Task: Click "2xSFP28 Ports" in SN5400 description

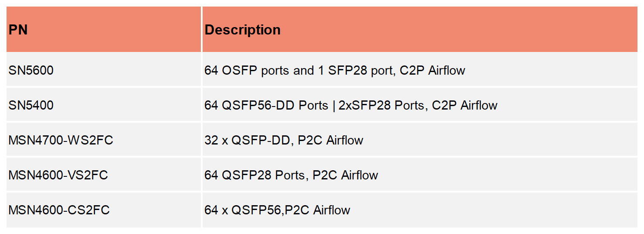Action: click(x=381, y=105)
